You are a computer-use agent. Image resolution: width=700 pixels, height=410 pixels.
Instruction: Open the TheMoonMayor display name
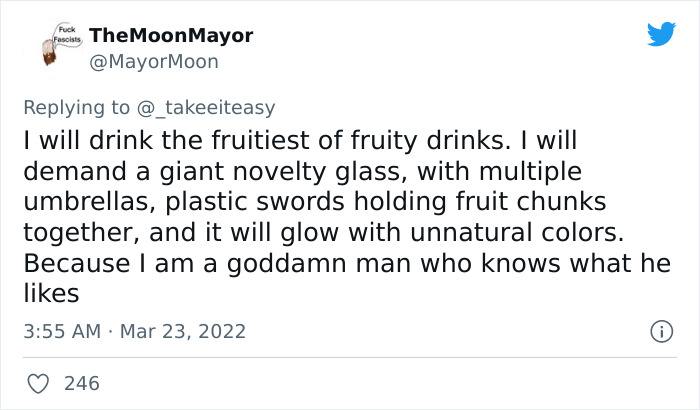click(171, 35)
